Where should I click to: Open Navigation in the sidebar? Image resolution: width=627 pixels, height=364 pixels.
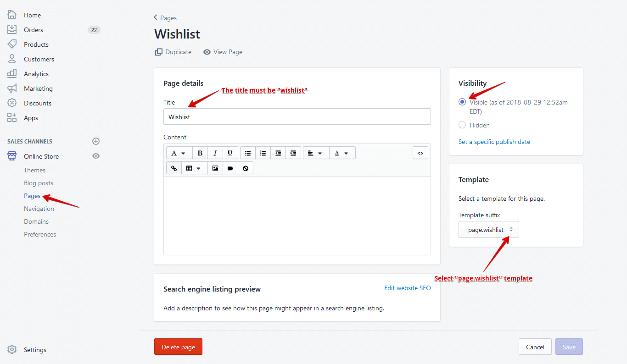pos(39,208)
